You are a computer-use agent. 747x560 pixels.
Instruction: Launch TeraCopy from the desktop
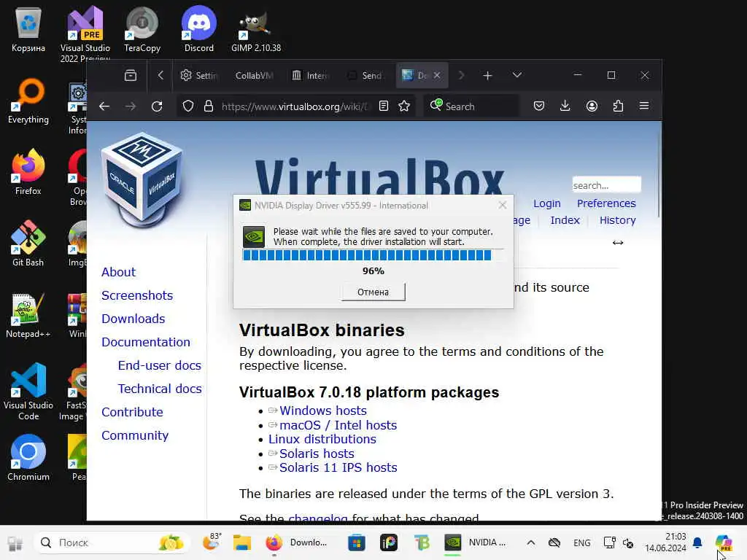(142, 29)
